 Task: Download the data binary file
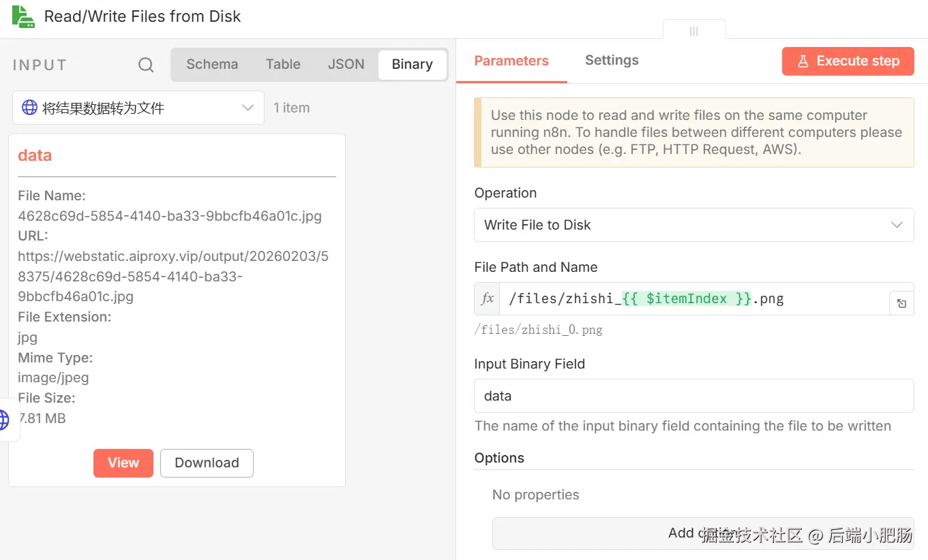pyautogui.click(x=207, y=463)
